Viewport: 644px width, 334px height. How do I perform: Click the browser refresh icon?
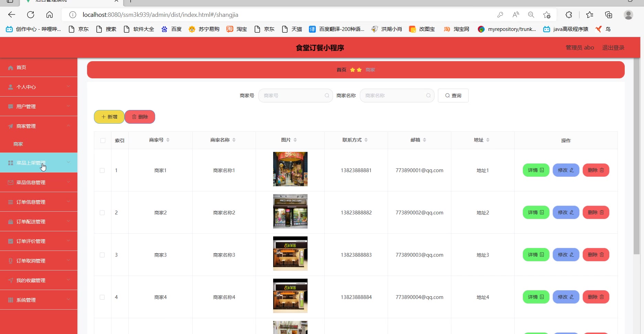[31, 15]
